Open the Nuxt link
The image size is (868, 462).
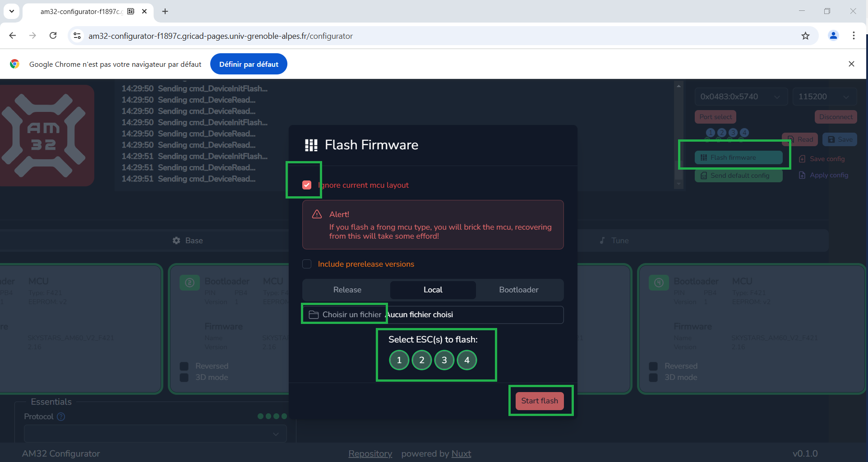click(x=461, y=453)
